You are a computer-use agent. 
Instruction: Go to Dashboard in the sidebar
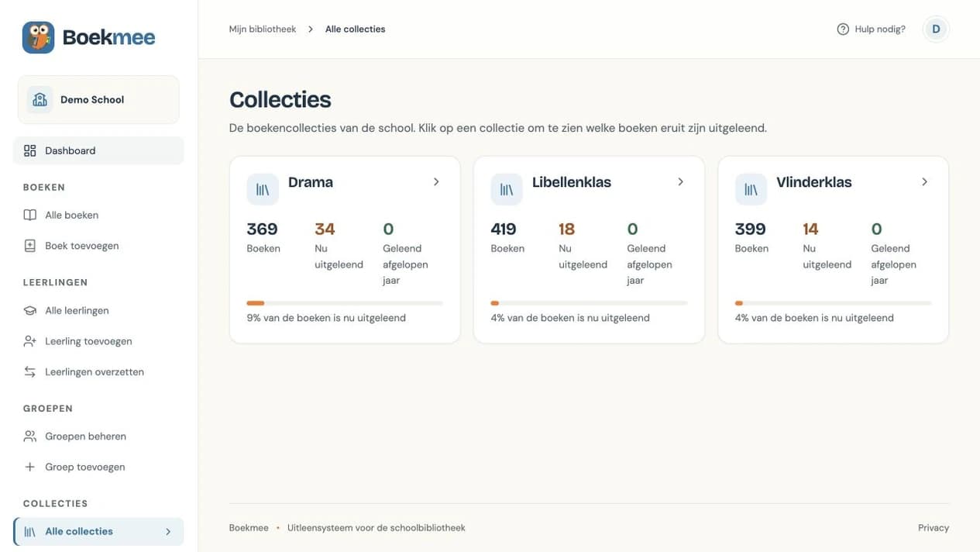click(x=98, y=150)
